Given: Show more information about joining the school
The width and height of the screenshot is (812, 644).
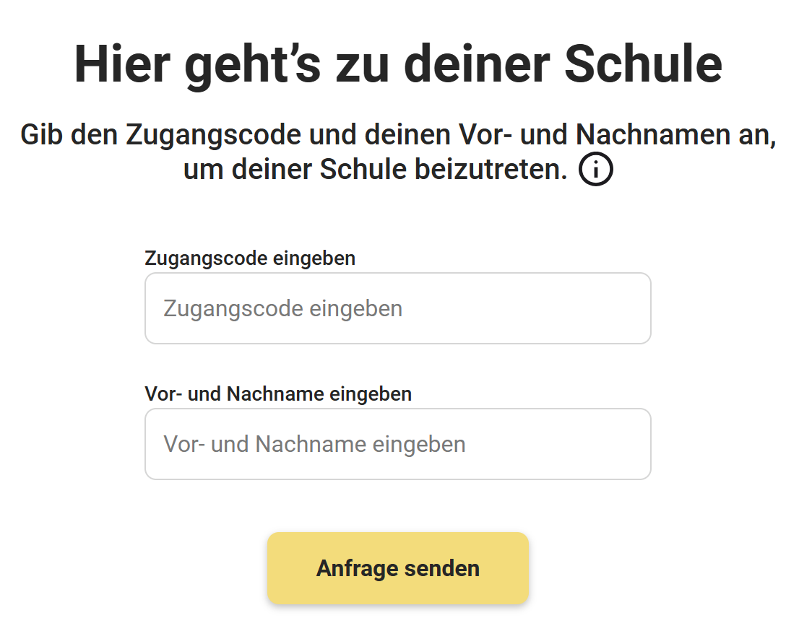Looking at the screenshot, I should click(595, 170).
